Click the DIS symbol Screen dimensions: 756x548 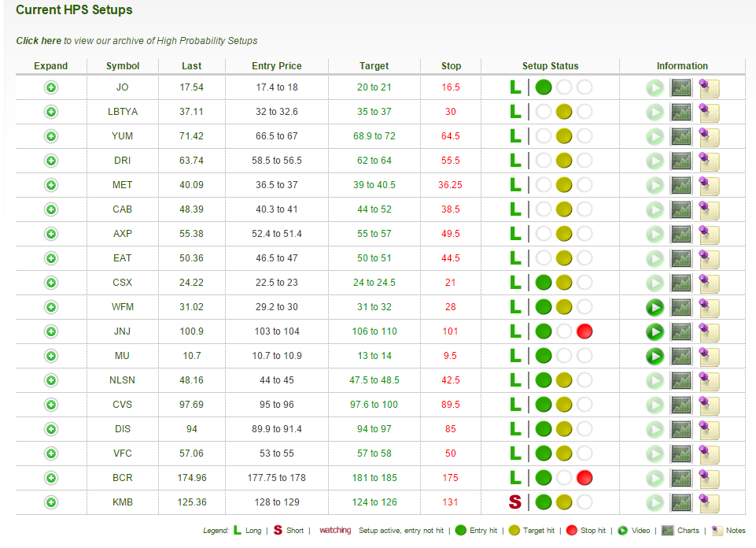123,429
